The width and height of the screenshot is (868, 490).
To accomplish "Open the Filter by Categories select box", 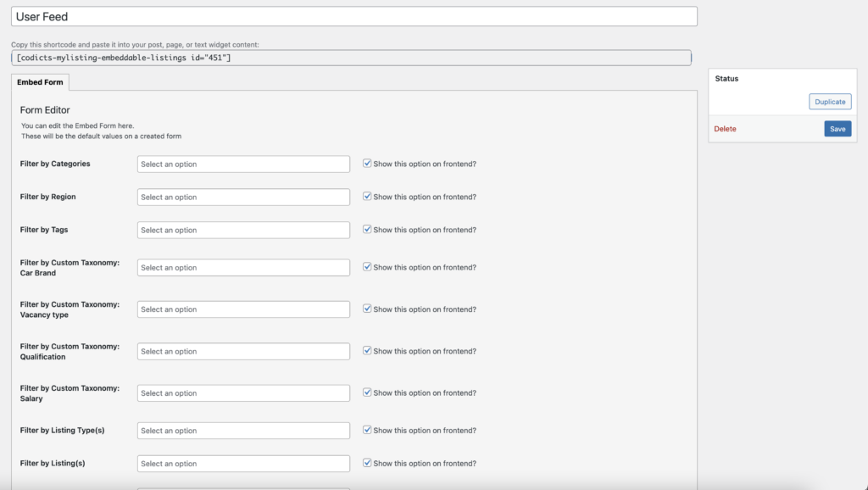I will coord(243,164).
